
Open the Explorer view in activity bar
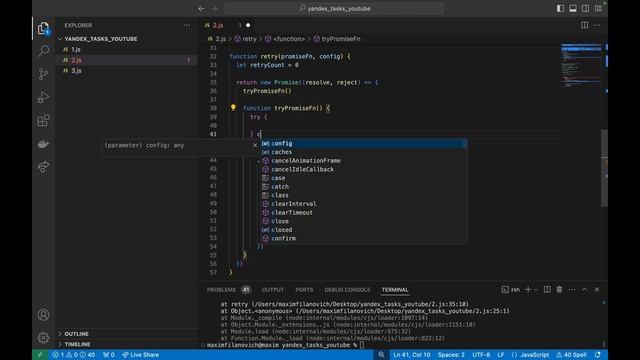coord(43,28)
